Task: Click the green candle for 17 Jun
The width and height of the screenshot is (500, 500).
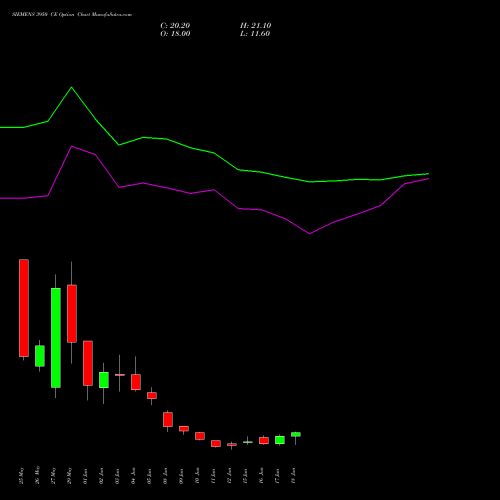Action: coord(280,440)
